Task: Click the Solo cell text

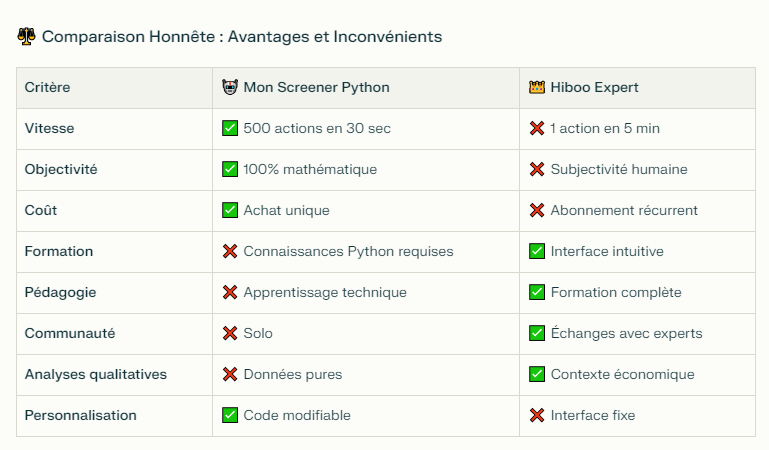Action: tap(258, 333)
